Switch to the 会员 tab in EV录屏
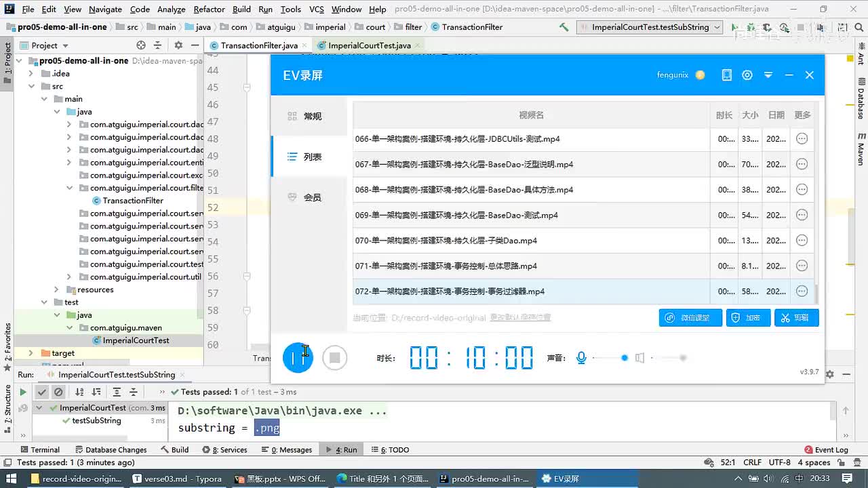 click(309, 197)
